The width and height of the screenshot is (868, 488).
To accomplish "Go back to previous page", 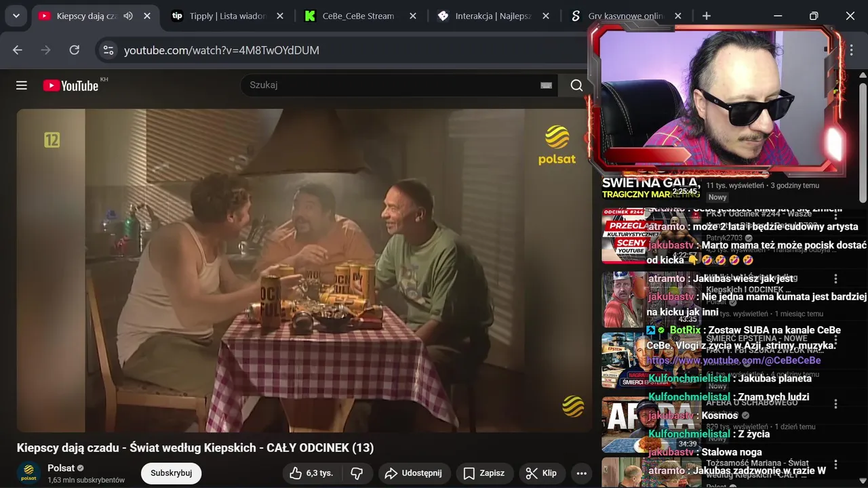I will 18,50.
